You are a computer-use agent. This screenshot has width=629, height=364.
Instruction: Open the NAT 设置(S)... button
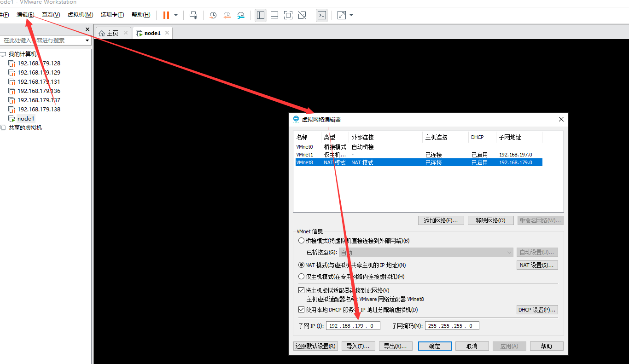click(537, 265)
